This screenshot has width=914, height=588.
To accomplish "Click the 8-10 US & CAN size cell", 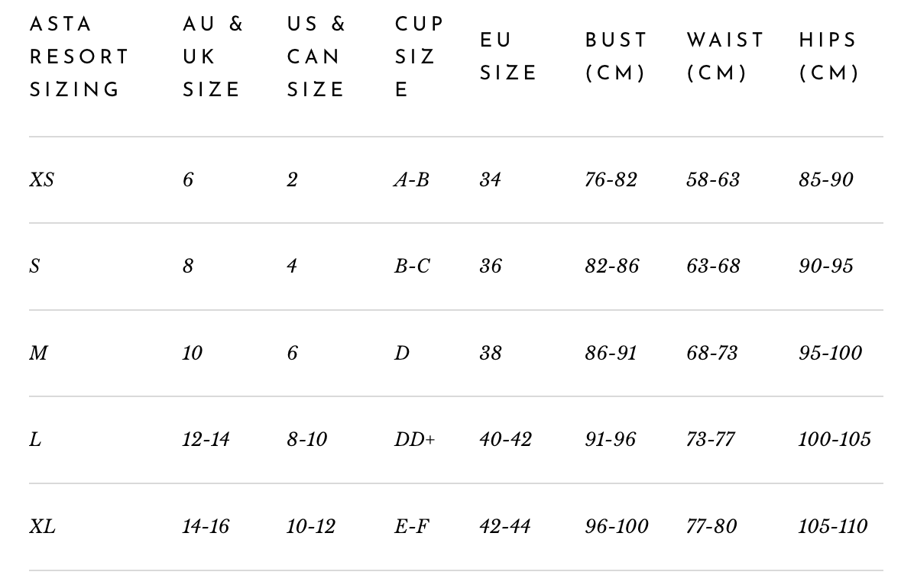I will tap(306, 440).
